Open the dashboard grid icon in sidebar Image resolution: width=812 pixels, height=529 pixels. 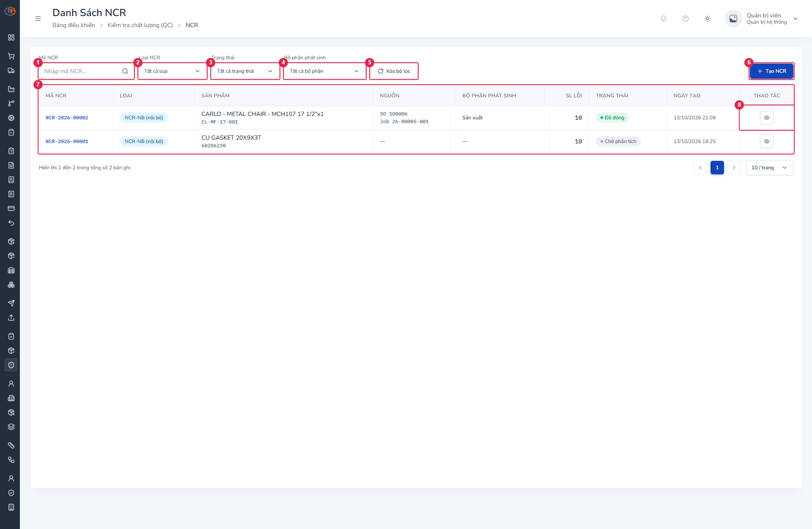[11, 38]
